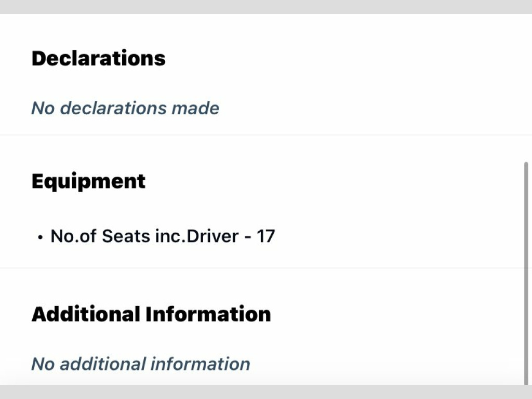Select the 'No declarations made' italic text

click(x=125, y=108)
